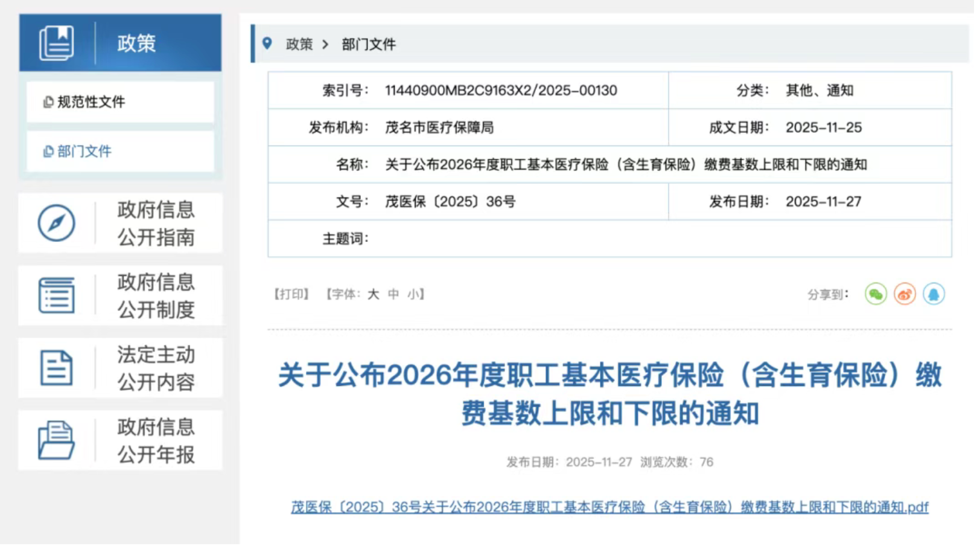
Task: Click 部门文件 in the breadcrumb path
Action: (x=369, y=44)
